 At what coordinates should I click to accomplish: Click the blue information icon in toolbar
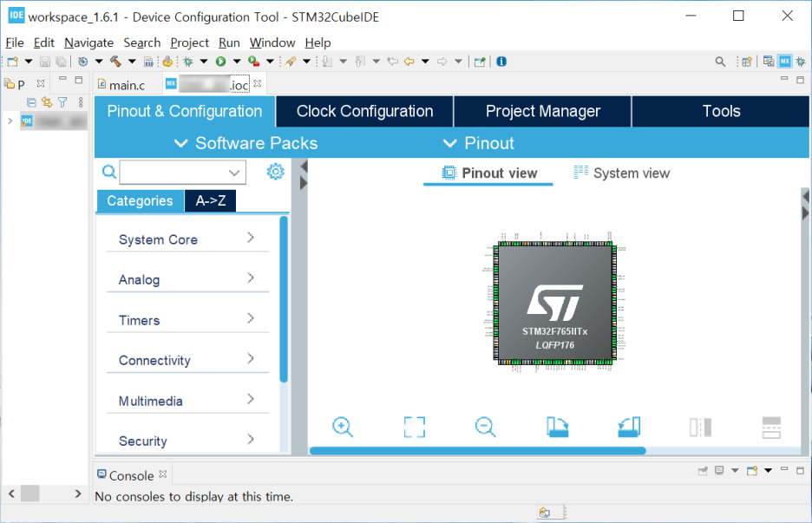[501, 62]
